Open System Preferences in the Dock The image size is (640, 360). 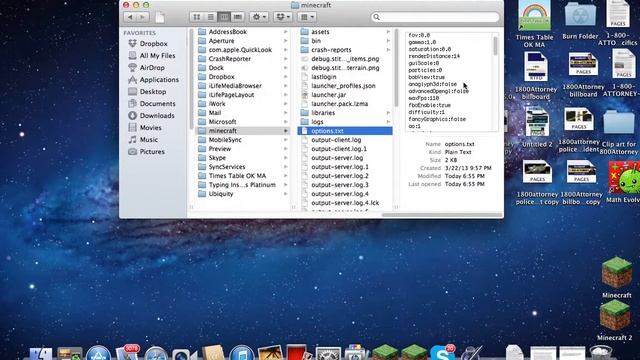tap(328, 353)
